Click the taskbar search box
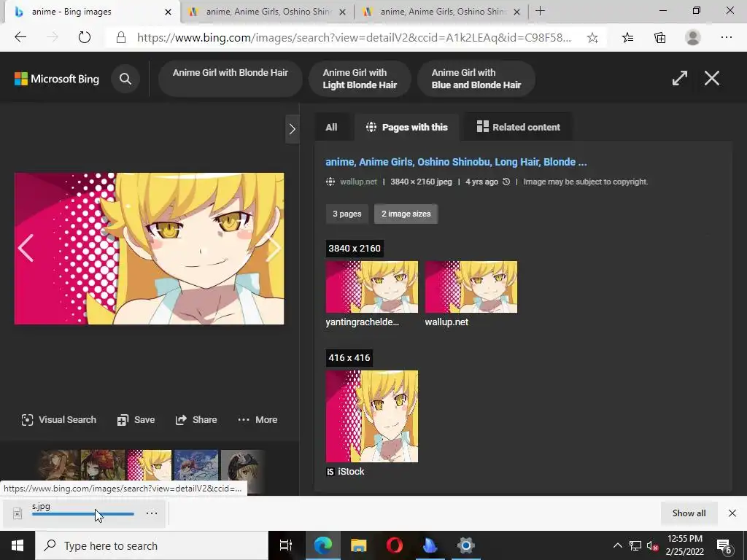The width and height of the screenshot is (747, 560). (152, 545)
